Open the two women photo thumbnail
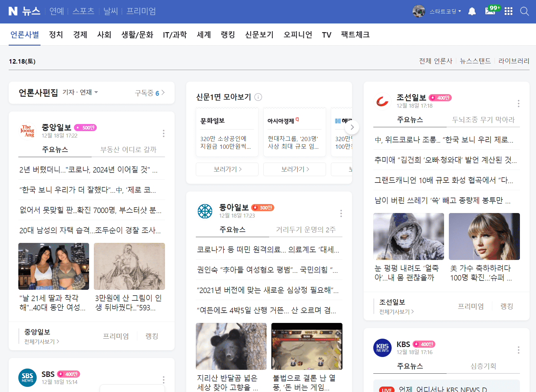The height and width of the screenshot is (392, 536). (54, 266)
